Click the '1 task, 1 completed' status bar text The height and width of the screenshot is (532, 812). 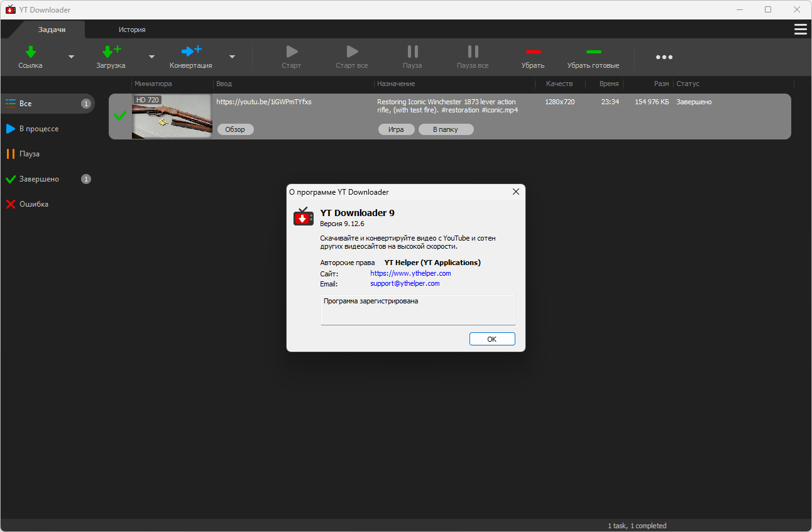pyautogui.click(x=637, y=526)
